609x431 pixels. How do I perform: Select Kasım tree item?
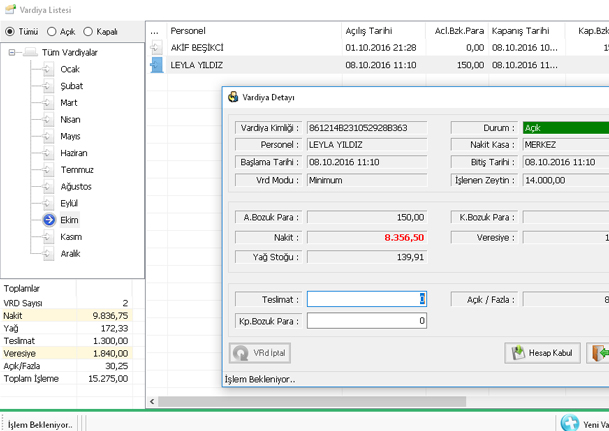coord(71,237)
